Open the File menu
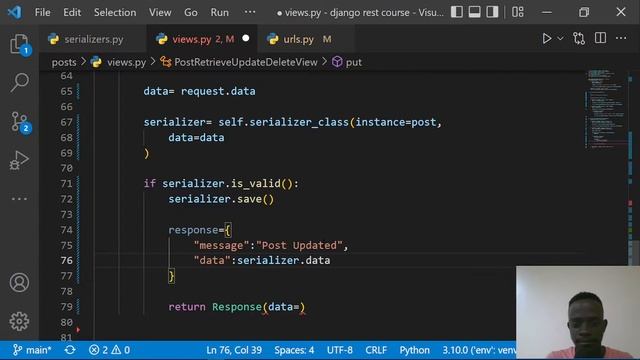 (42, 12)
